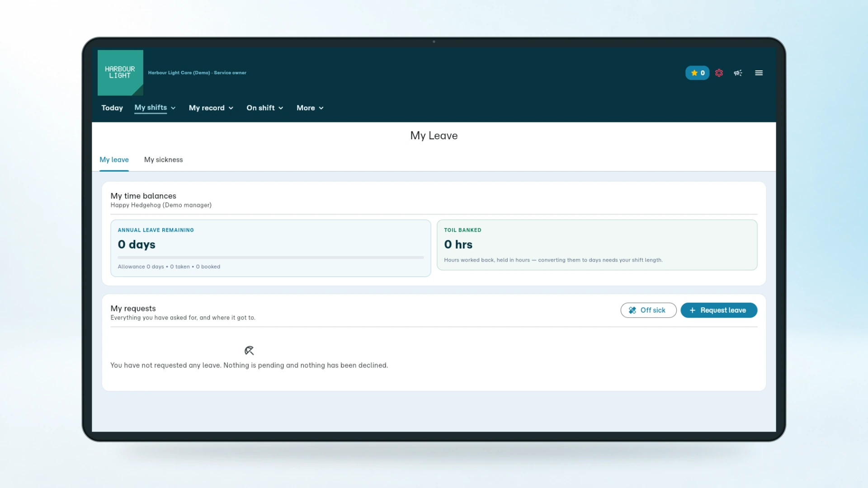Click 'My requests' heading
Screen dimensions: 868x488
(x=133, y=309)
